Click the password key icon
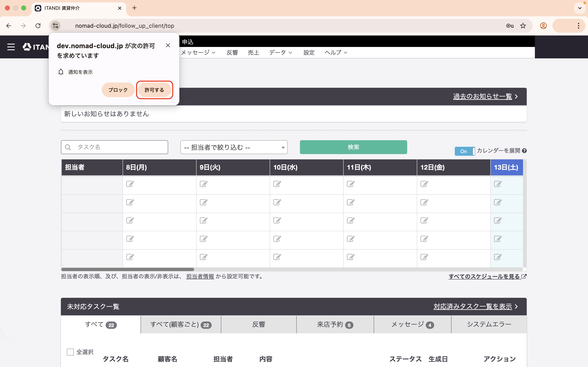 [510, 26]
